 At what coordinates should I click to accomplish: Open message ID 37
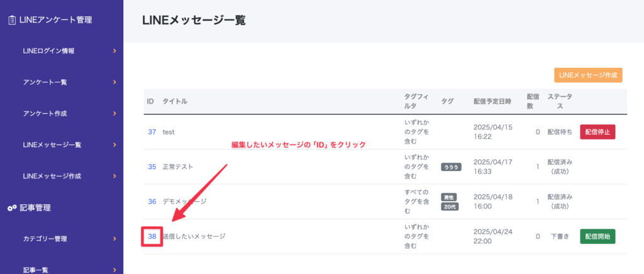[152, 132]
